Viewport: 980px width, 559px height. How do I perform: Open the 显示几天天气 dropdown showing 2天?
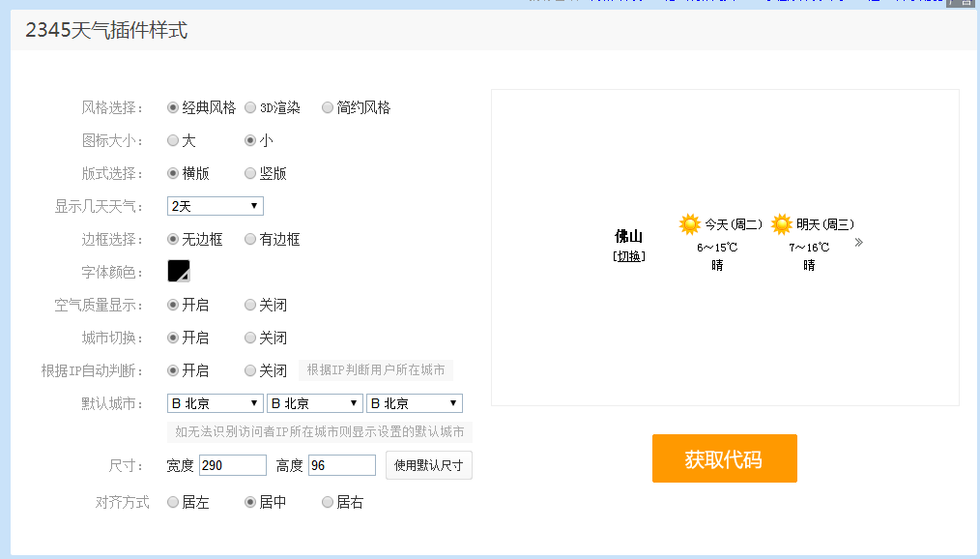(x=215, y=206)
